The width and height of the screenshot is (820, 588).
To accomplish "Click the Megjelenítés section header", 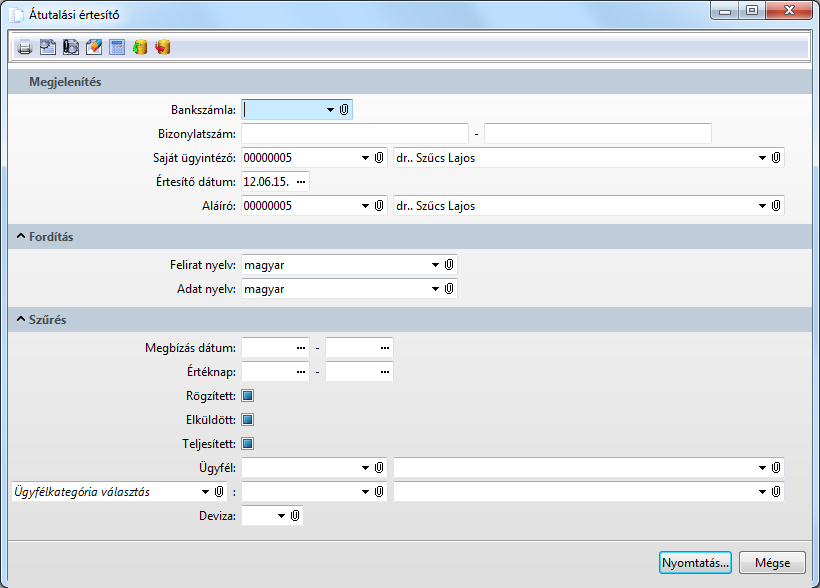I will (x=409, y=82).
